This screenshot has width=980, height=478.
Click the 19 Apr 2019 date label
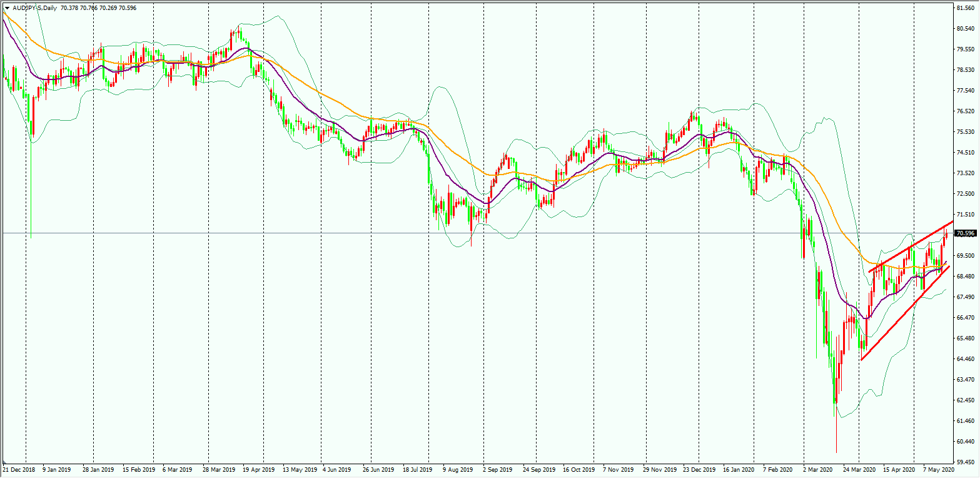258,469
